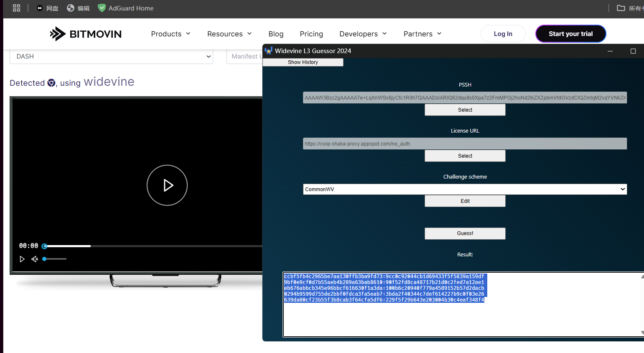The image size is (644, 353).
Task: Expand the Products menu
Action: click(171, 34)
